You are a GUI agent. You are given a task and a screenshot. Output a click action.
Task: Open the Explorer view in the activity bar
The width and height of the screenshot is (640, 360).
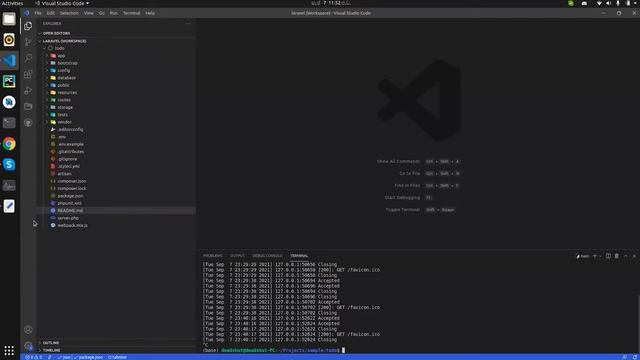pos(28,26)
